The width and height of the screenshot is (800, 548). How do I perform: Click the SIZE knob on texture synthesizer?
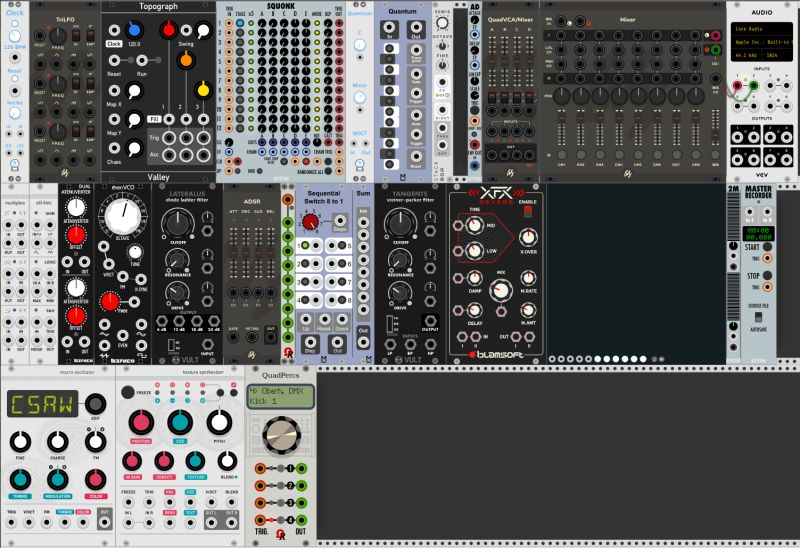180,422
